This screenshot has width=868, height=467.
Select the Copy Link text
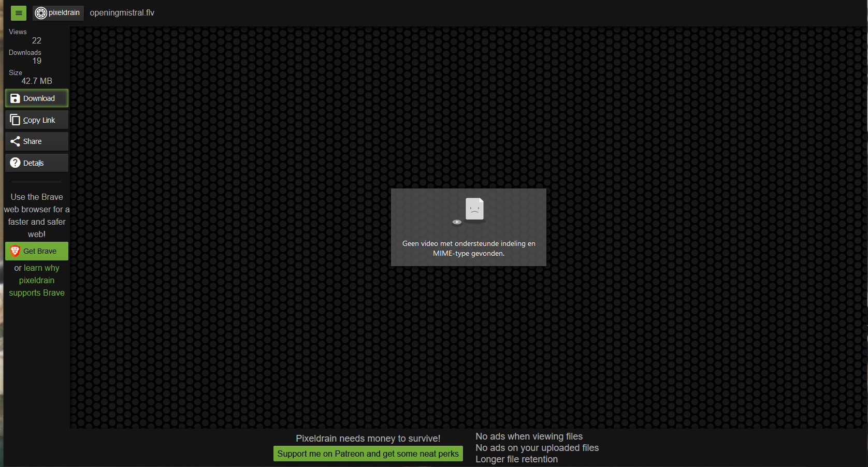(x=39, y=120)
